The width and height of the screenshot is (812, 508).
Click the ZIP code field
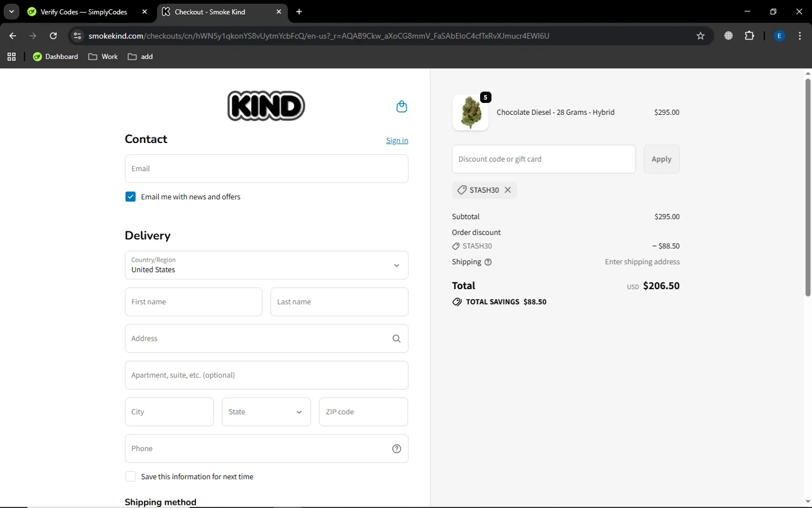tap(363, 412)
